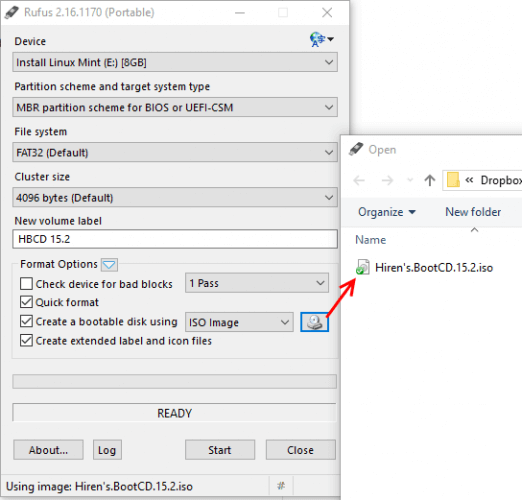Click the empty progress bar
The image size is (522, 500).
click(174, 382)
